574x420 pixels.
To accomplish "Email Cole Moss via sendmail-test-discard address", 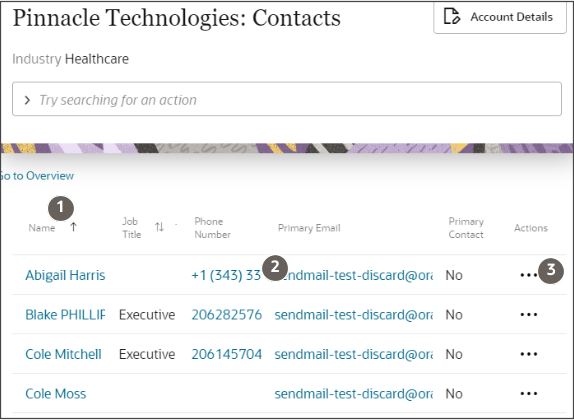I will (x=354, y=394).
